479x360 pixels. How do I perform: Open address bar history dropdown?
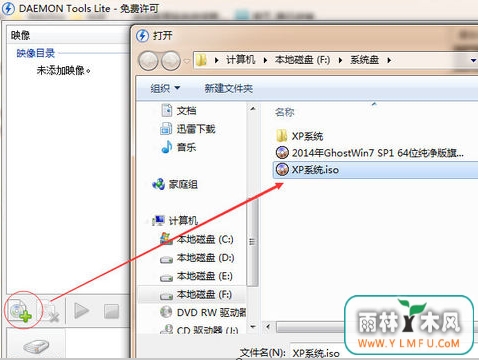[x=473, y=61]
